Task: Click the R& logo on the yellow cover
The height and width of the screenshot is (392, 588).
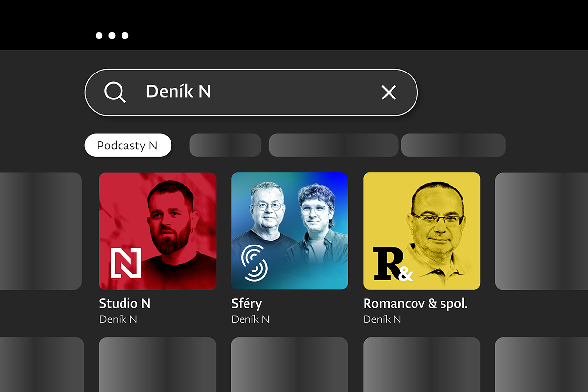Action: [x=392, y=265]
